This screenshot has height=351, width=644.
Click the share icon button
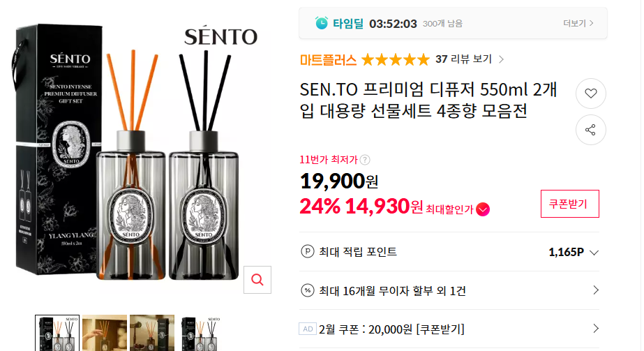(x=590, y=130)
